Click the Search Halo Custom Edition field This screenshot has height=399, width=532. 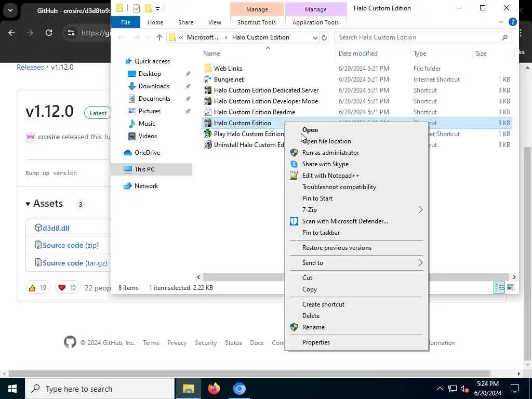click(423, 37)
